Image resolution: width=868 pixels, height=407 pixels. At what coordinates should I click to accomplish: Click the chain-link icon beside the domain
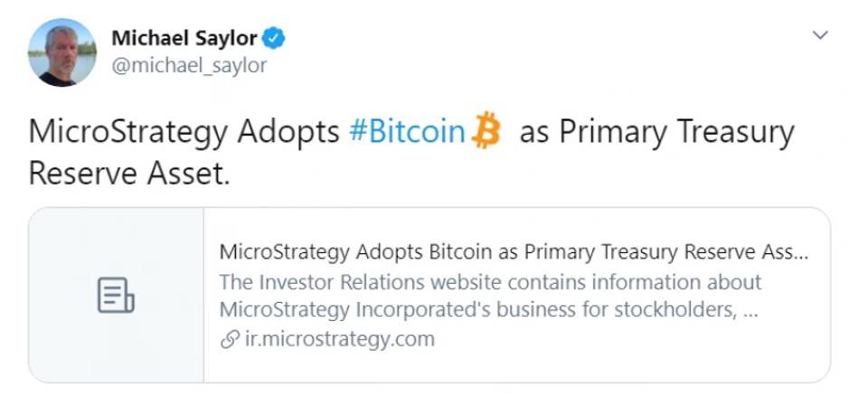(x=228, y=340)
